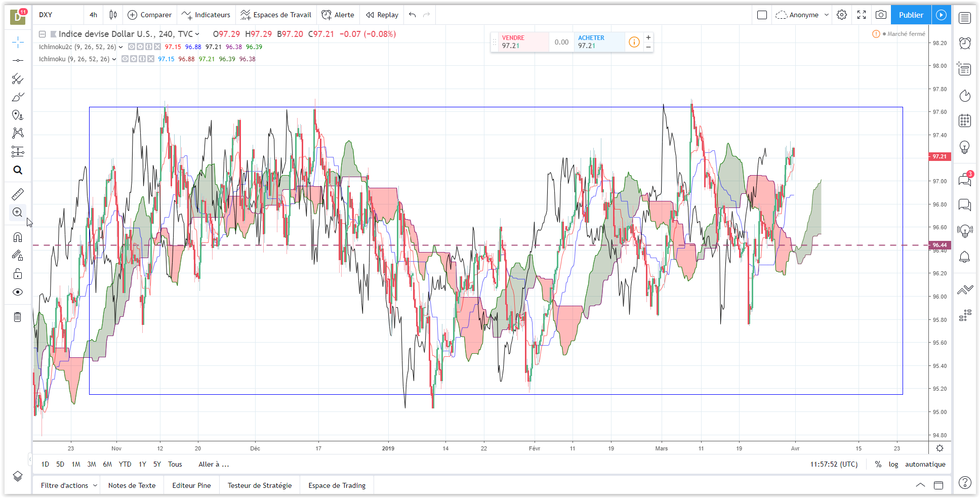Toggle fullscreen mode icon
Image resolution: width=980 pixels, height=498 pixels.
point(862,15)
